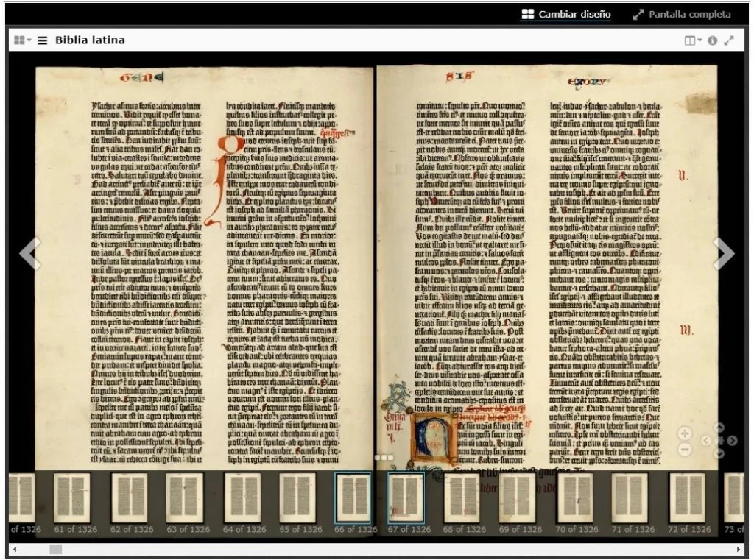Select thumbnail 68 of 1326
This screenshot has width=754, height=560.
pyautogui.click(x=462, y=497)
